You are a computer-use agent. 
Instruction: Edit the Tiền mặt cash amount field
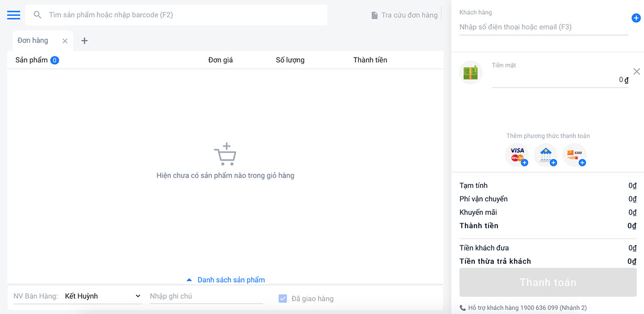[x=559, y=80]
